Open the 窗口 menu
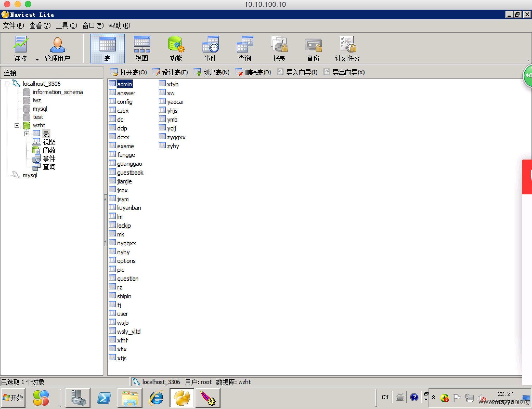The image size is (532, 409). coord(93,25)
